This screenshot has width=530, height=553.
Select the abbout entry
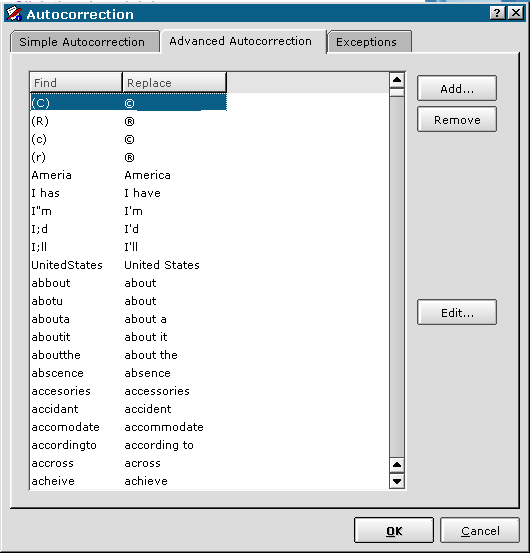(x=128, y=283)
